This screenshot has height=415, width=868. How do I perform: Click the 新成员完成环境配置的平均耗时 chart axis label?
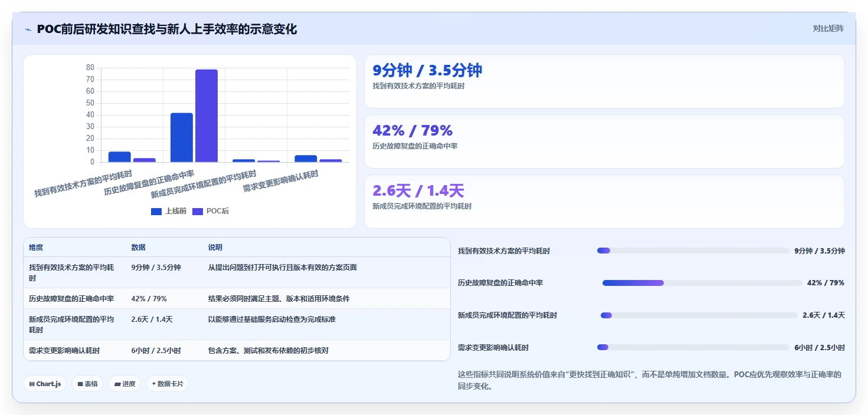pyautogui.click(x=203, y=185)
